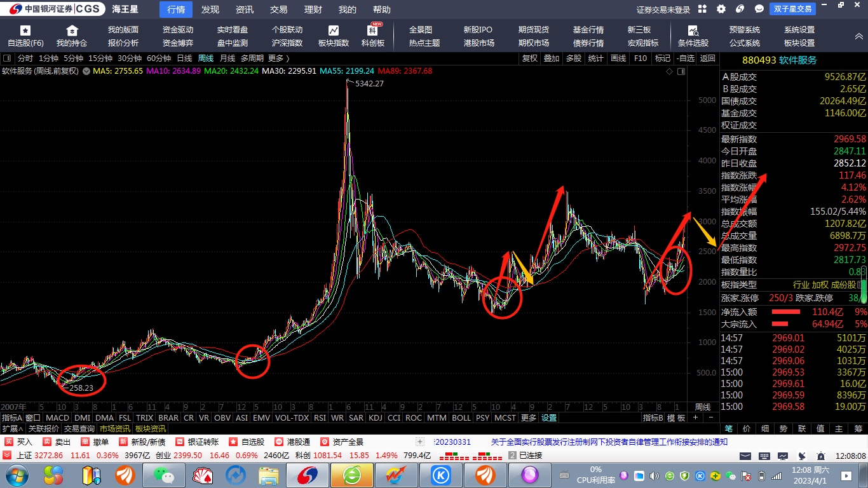The height and width of the screenshot is (488, 868).
Task: Open 新股/新债 shortcut
Action: (x=142, y=442)
